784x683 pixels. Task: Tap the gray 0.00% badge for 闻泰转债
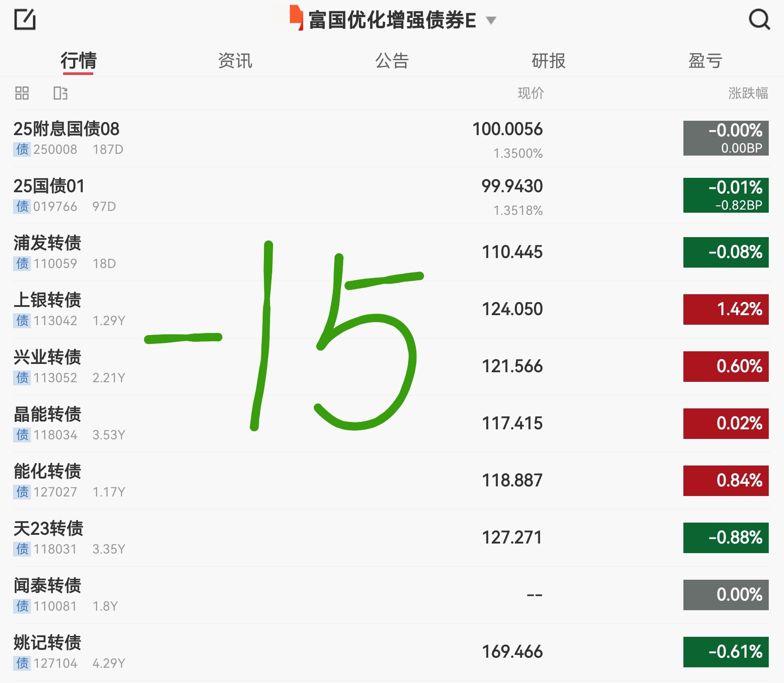726,595
